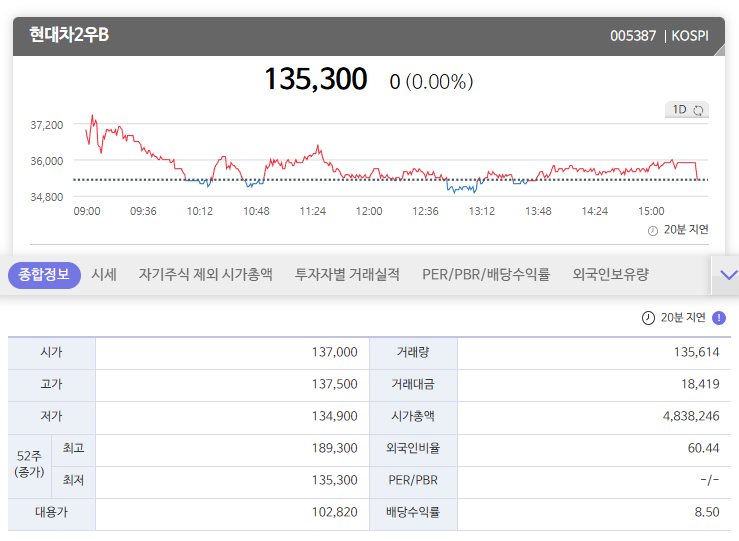Click the 12:00 time axis label
The width and height of the screenshot is (739, 541).
(x=369, y=211)
